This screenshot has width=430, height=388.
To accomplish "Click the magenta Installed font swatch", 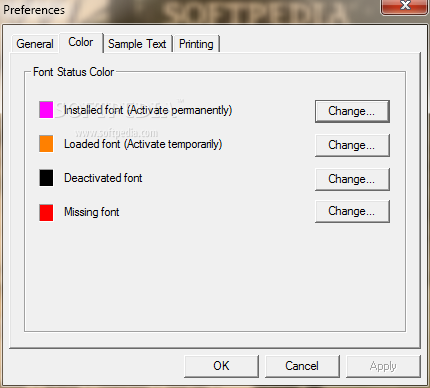I will [46, 110].
